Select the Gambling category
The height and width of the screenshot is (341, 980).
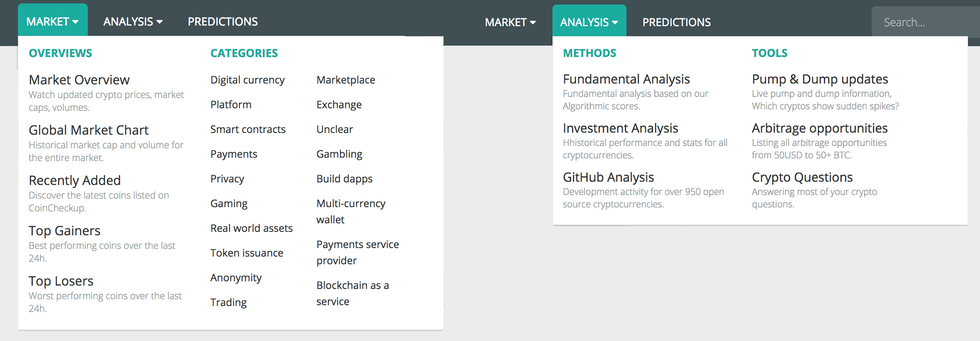click(x=339, y=154)
